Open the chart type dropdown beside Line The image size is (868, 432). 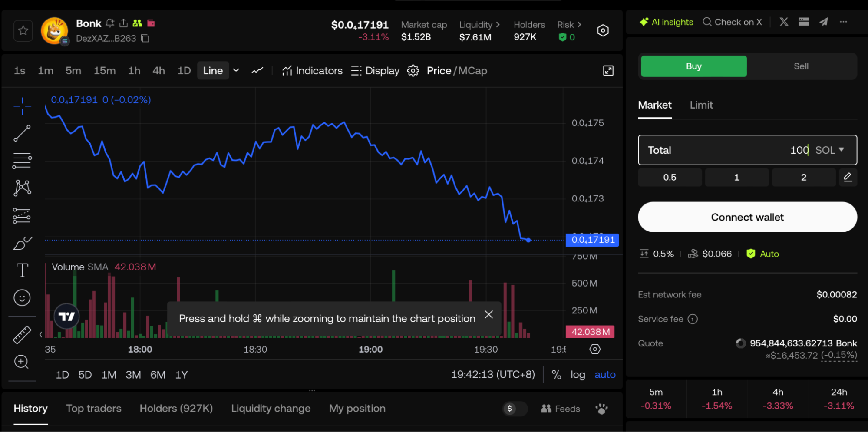point(236,70)
